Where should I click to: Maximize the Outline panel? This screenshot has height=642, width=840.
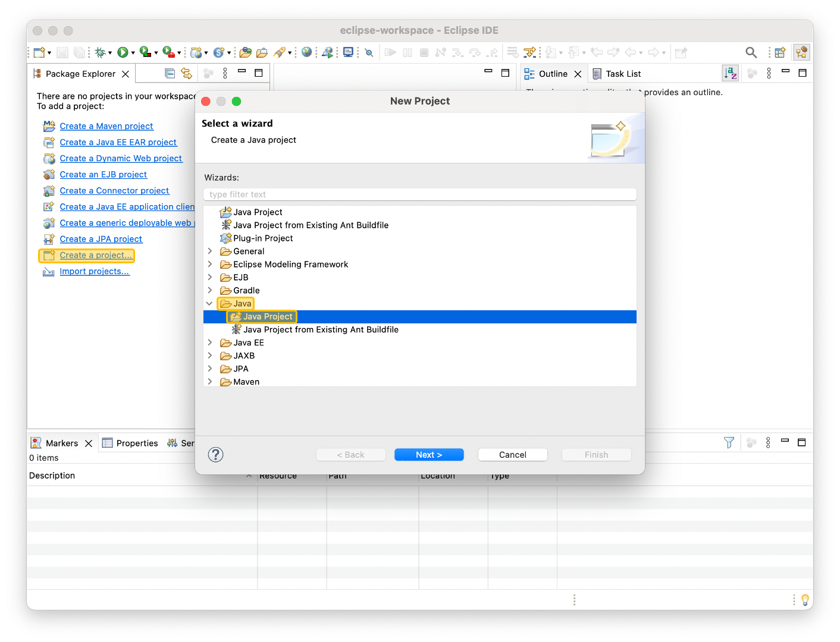coord(803,73)
